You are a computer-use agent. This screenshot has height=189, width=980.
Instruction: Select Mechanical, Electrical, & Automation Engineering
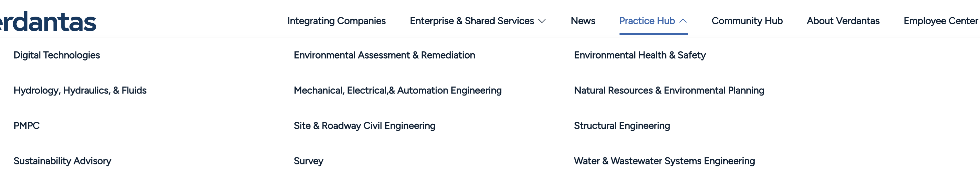pos(398,91)
